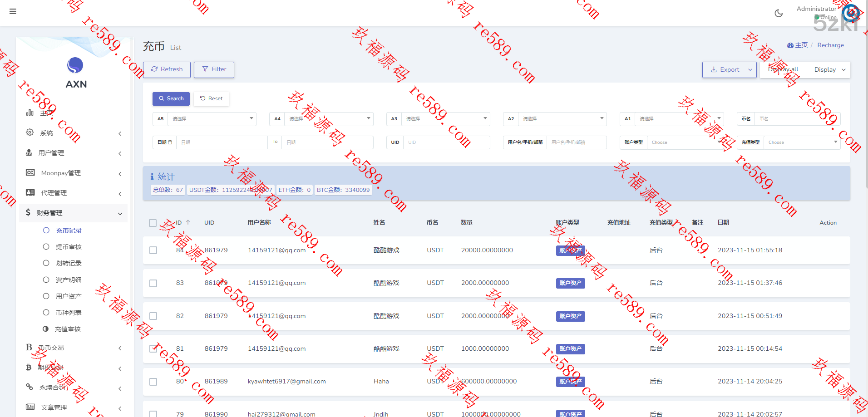Click the AXN logo icon
The image size is (868, 417).
75,66
